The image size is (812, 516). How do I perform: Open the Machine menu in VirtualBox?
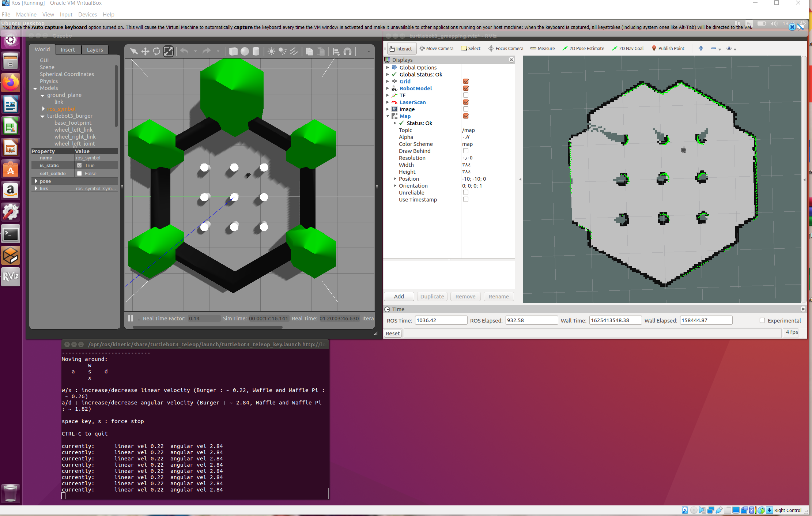(26, 14)
